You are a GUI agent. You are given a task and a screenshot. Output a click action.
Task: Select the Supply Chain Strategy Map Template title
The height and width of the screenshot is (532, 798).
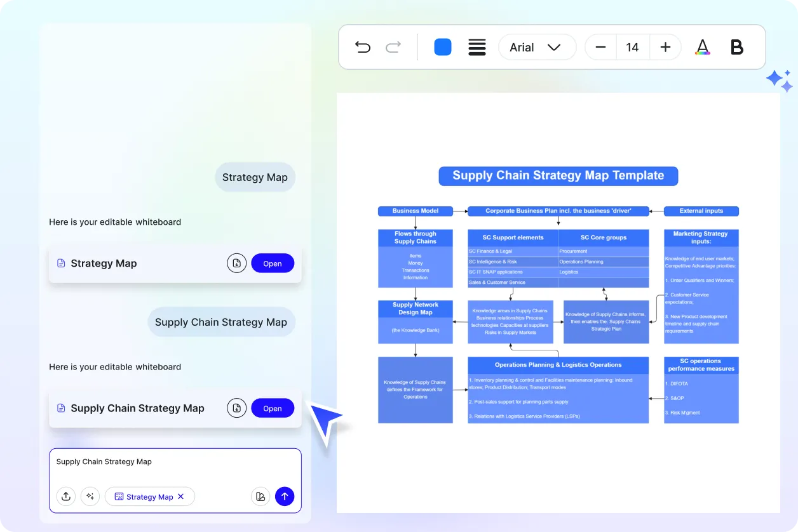click(558, 176)
